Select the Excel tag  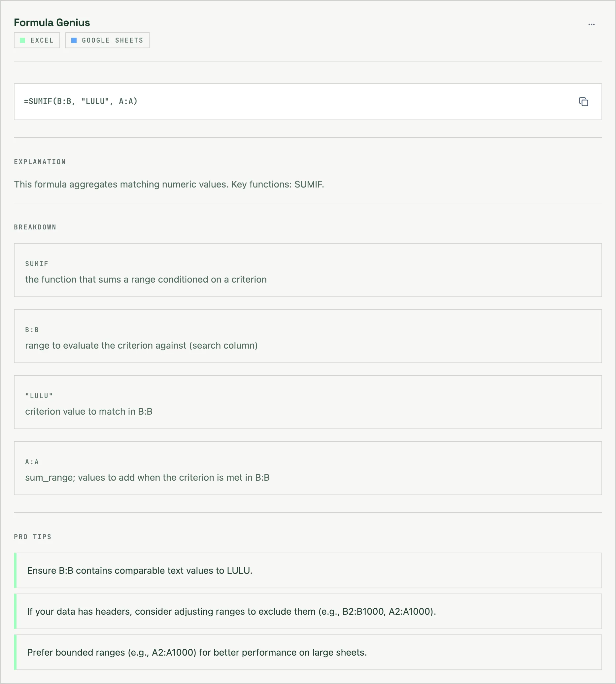[37, 40]
